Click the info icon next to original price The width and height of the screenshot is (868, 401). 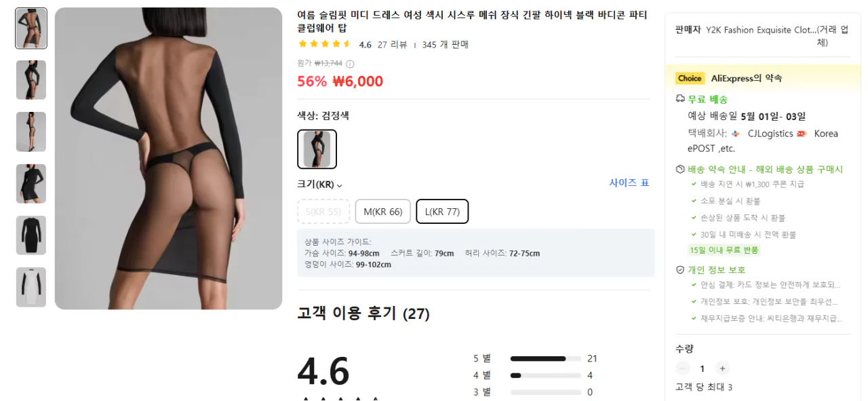[350, 64]
